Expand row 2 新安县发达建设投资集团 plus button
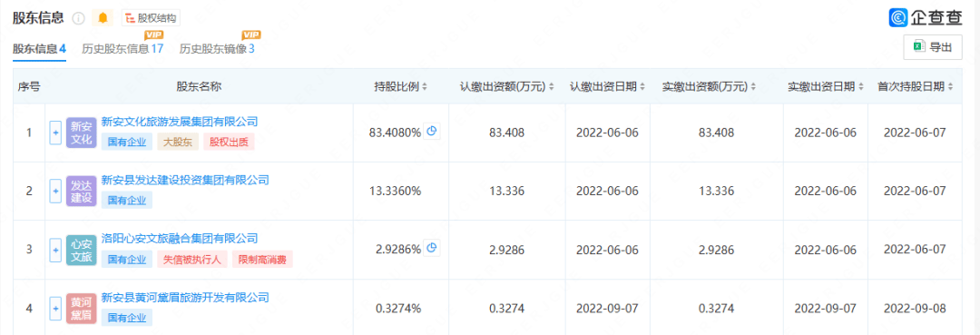Viewport: 980px width, 335px height. [55, 192]
